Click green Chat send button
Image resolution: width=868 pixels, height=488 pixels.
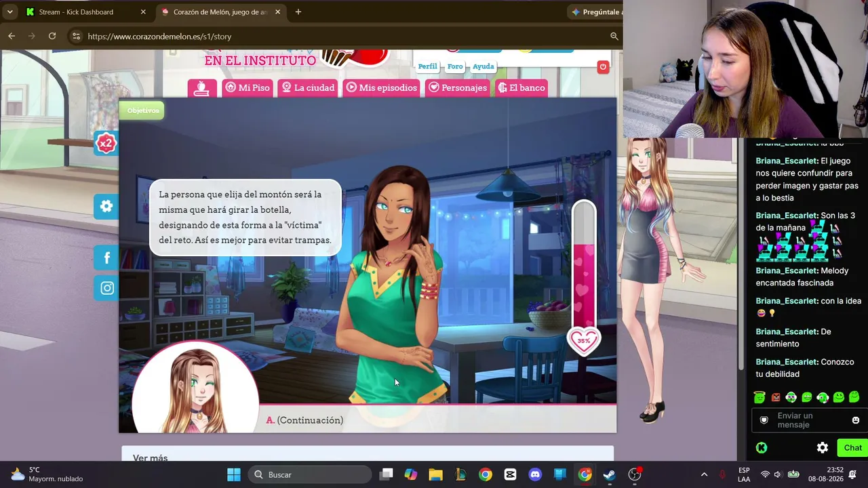pyautogui.click(x=852, y=447)
